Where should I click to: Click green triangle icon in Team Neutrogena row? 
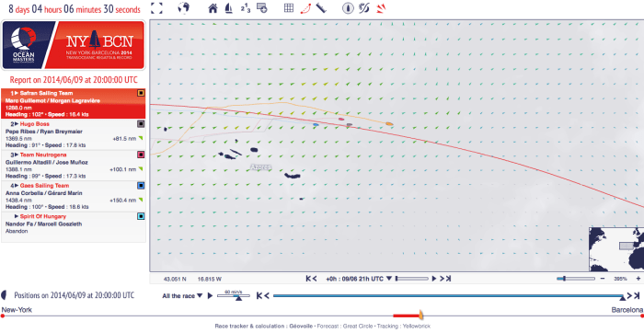(x=141, y=169)
